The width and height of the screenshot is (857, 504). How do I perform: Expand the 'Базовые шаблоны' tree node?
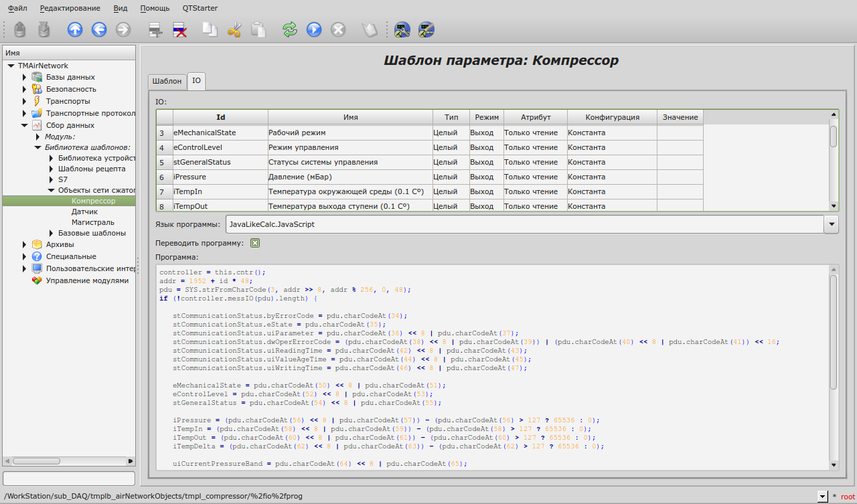[x=51, y=233]
